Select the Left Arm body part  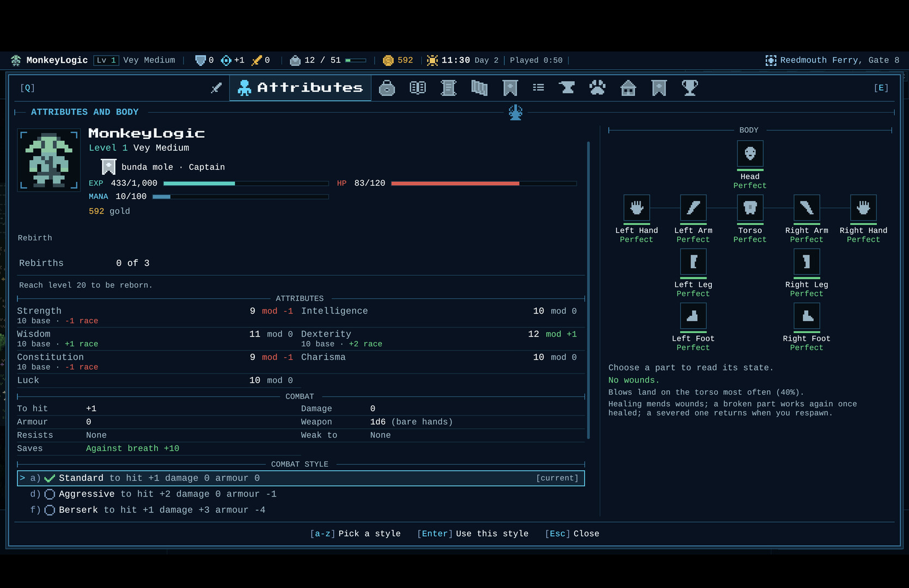pos(693,208)
